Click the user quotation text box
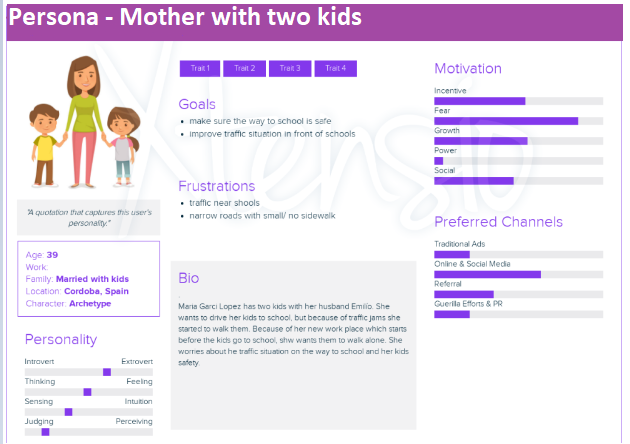630x444 pixels. pyautogui.click(x=88, y=217)
